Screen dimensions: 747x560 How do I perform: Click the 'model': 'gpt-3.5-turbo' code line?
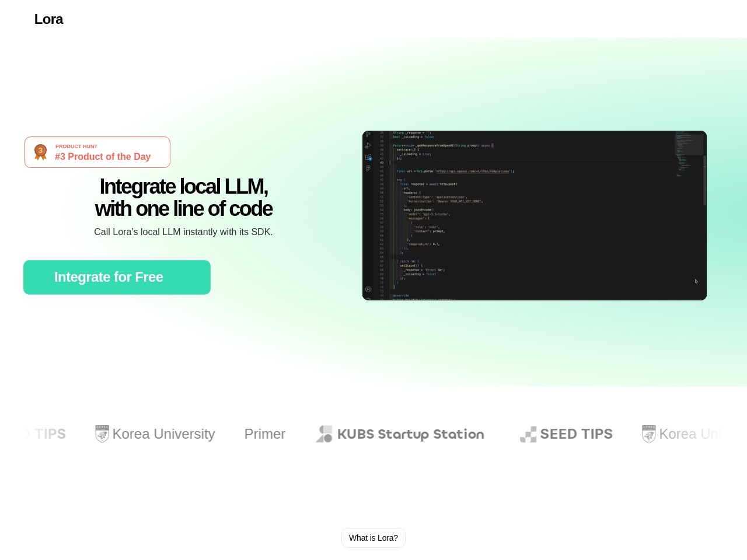(428, 214)
